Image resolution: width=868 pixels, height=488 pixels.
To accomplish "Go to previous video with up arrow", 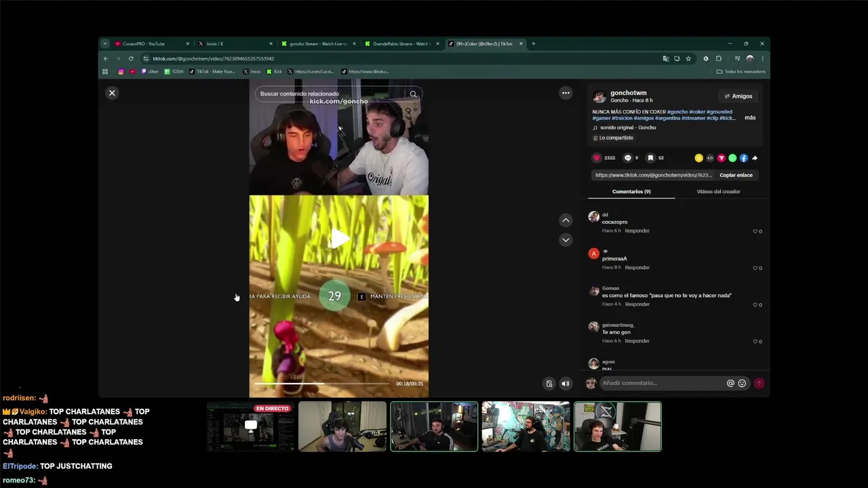I will pyautogui.click(x=566, y=220).
